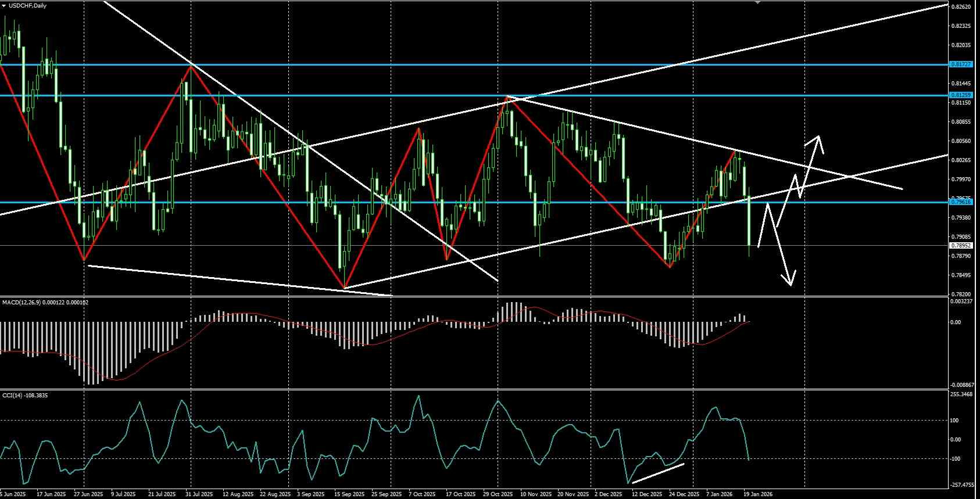Click the 31 Jul 2025 date label

199,494
